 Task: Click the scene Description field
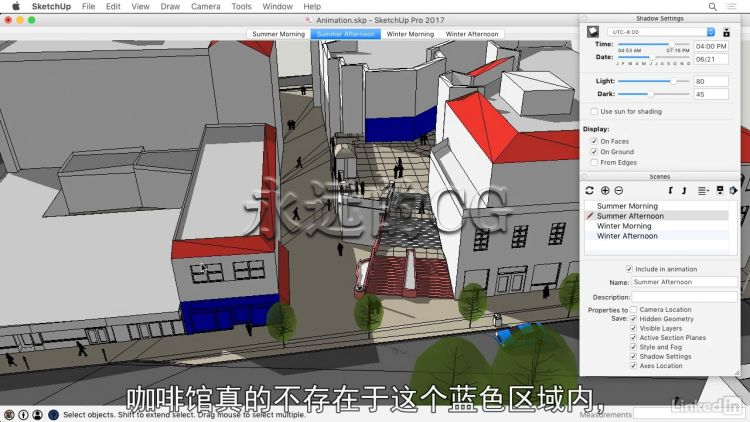click(x=684, y=297)
